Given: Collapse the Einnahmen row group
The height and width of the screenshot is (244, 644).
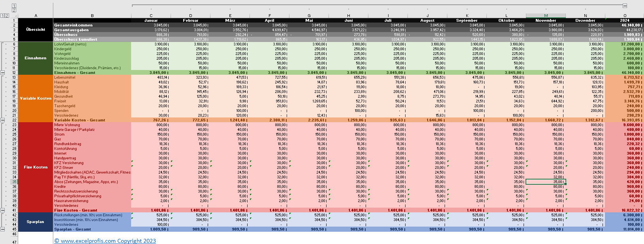Looking at the screenshot, I should point(3,73).
